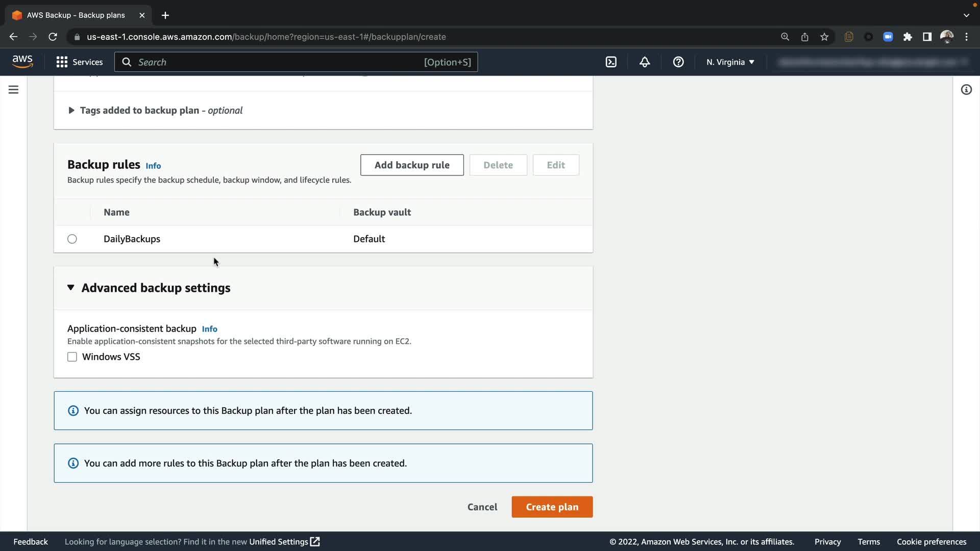Focus the AWS console search field

click(x=278, y=62)
